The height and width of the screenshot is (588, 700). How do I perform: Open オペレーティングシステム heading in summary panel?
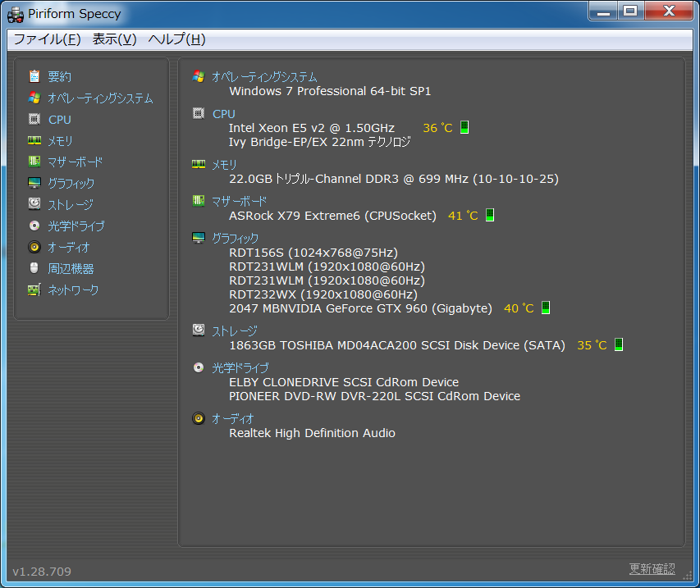pos(264,77)
